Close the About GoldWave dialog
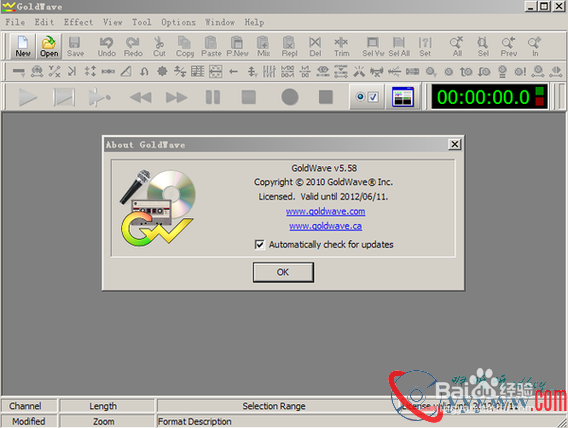The image size is (568, 428). point(455,144)
